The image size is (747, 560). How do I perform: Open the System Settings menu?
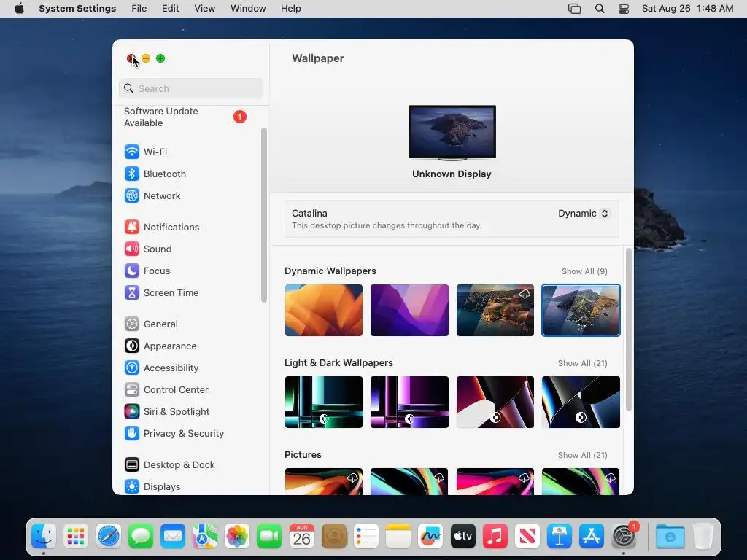[77, 9]
